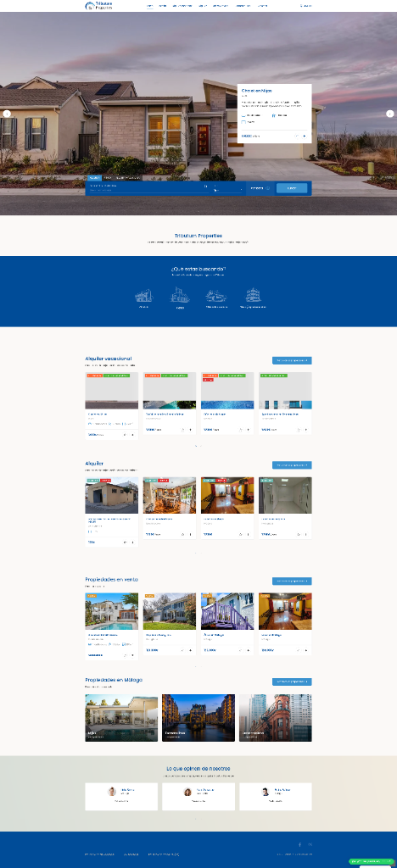Click the Chalet en Mijas title on the hero card

[257, 90]
